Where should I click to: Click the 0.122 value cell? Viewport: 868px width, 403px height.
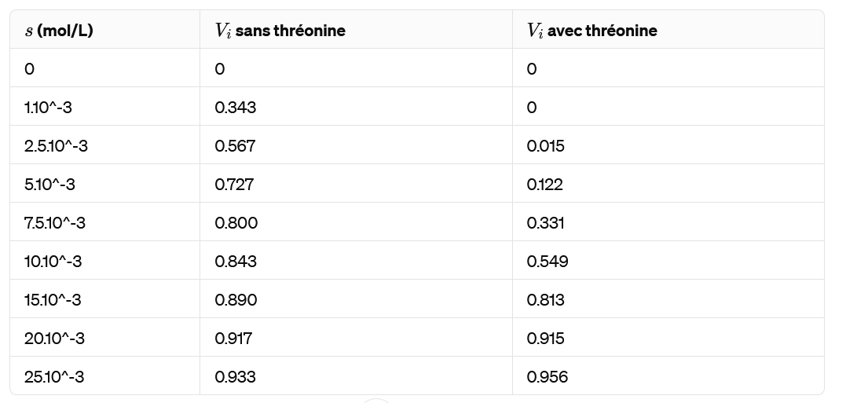pyautogui.click(x=545, y=185)
